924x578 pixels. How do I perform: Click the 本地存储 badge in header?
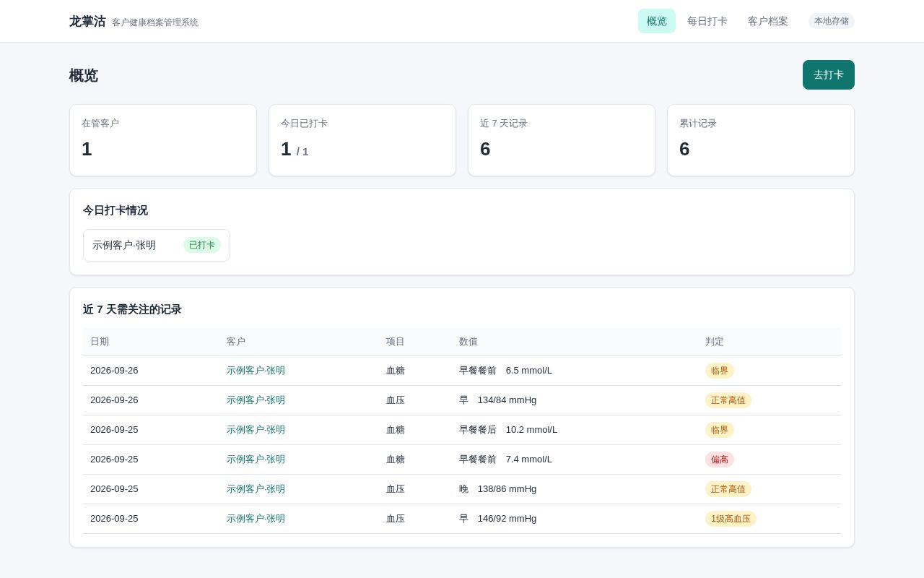(x=832, y=21)
